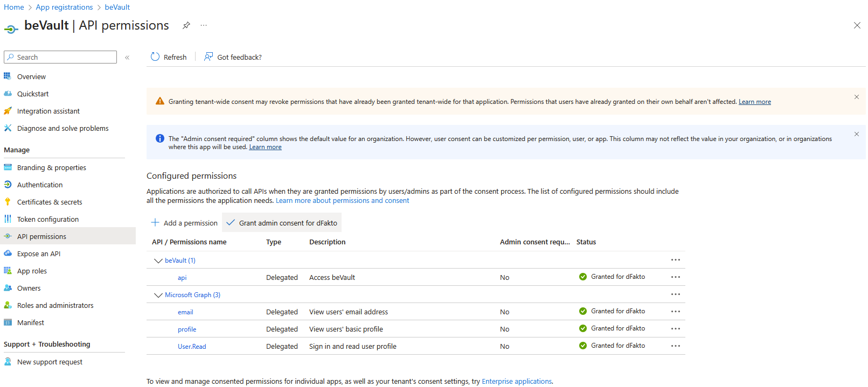Open ellipsis menu for email permission row
Screen dimensions: 868x387
(675, 312)
